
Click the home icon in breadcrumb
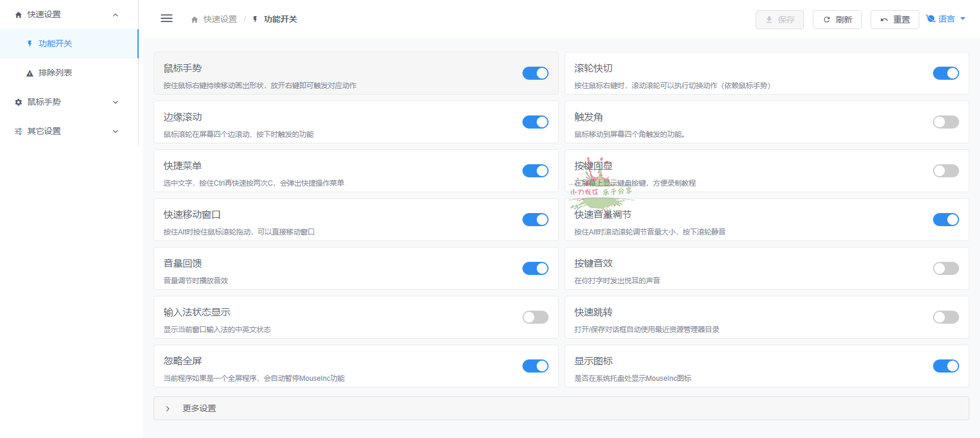[195, 20]
